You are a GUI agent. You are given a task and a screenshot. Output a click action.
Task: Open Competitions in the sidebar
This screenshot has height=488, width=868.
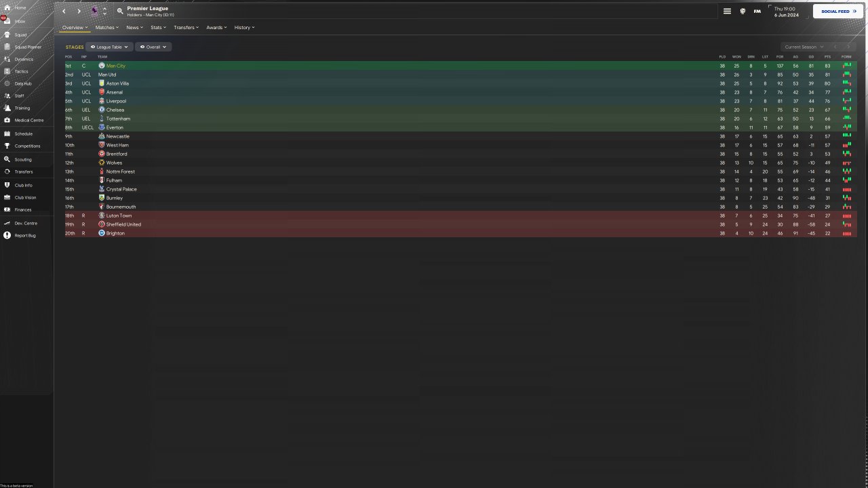click(27, 146)
